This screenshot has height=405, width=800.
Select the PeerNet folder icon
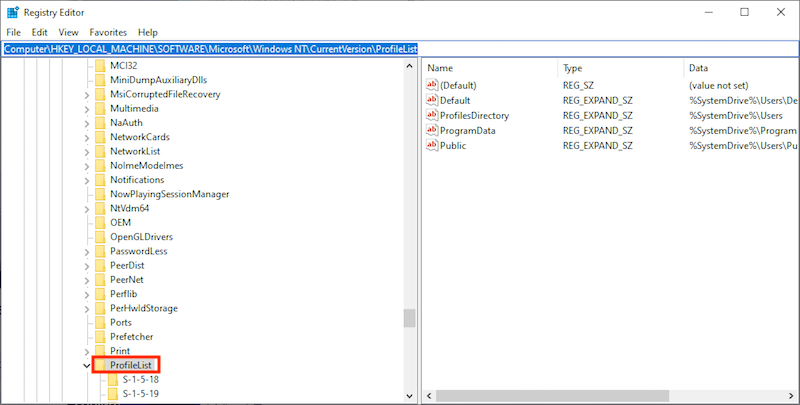(x=100, y=280)
